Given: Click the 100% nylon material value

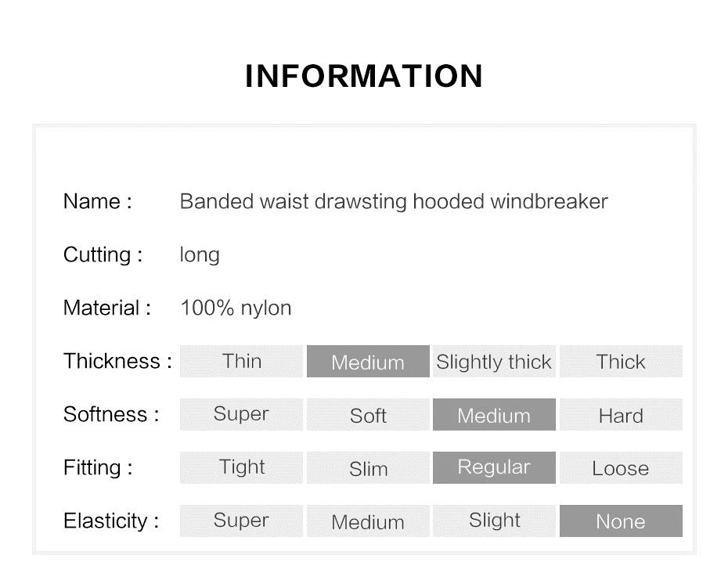Looking at the screenshot, I should [236, 308].
